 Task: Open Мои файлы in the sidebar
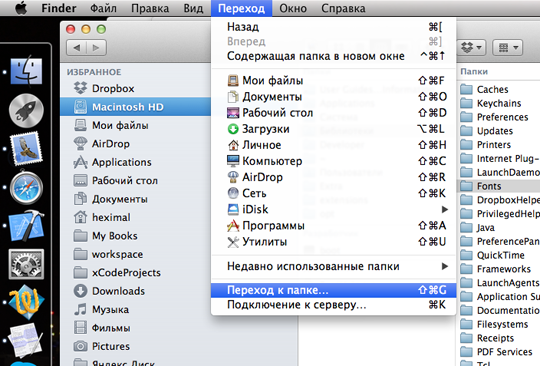(135, 125)
